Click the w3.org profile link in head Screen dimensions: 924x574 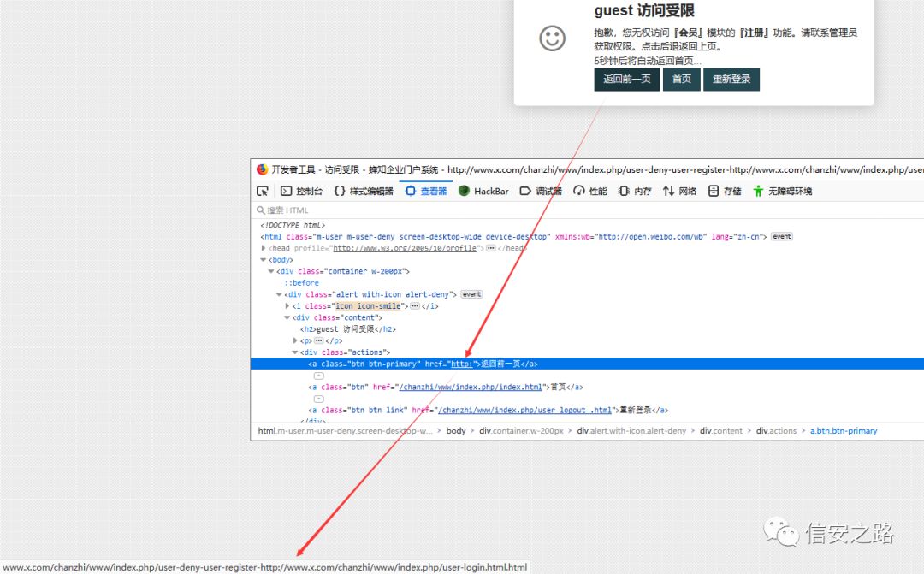(x=405, y=248)
